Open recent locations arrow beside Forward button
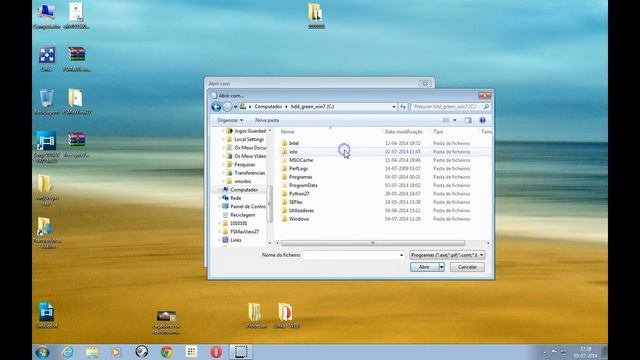Image resolution: width=640 pixels, height=360 pixels. (236, 107)
